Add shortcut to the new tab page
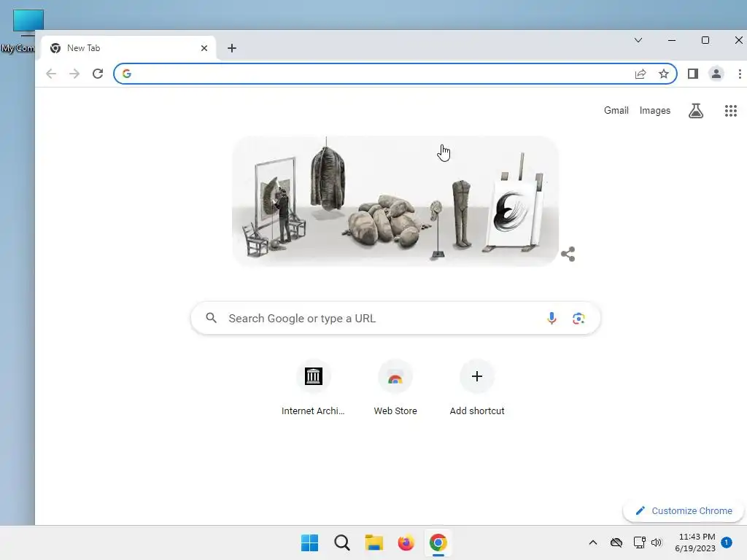 (477, 388)
